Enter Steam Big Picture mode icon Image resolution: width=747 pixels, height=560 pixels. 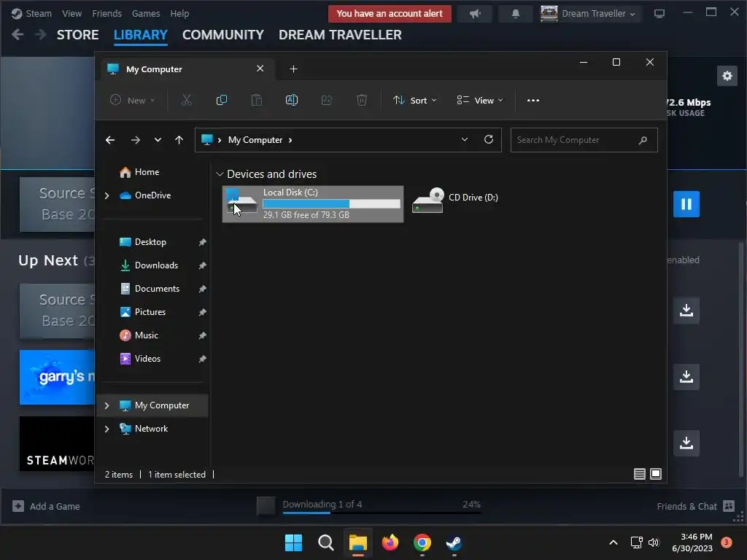pos(659,14)
